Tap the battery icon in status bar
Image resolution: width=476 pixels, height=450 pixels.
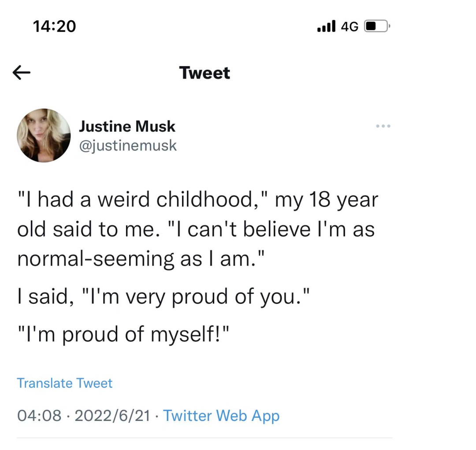pos(376,26)
